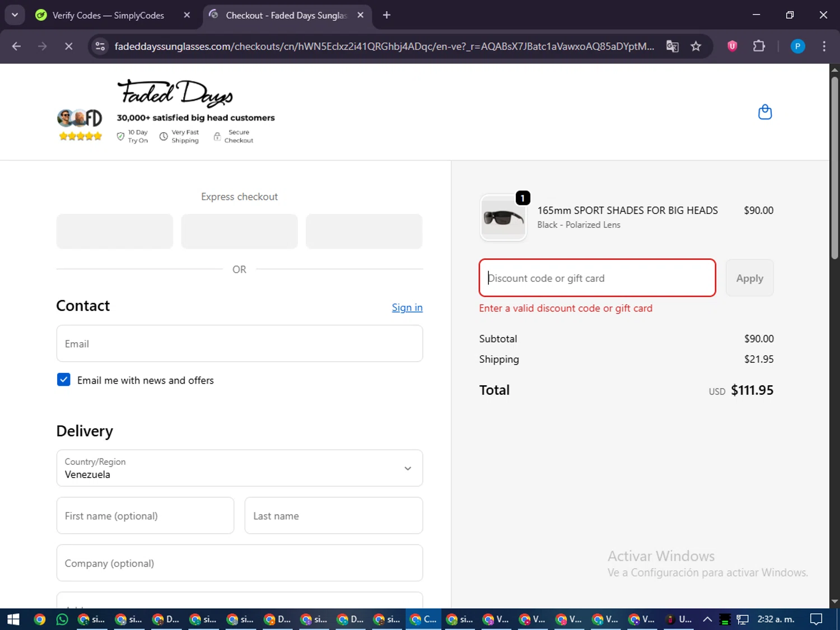The width and height of the screenshot is (840, 630).
Task: Click the Apply discount button
Action: (749, 278)
